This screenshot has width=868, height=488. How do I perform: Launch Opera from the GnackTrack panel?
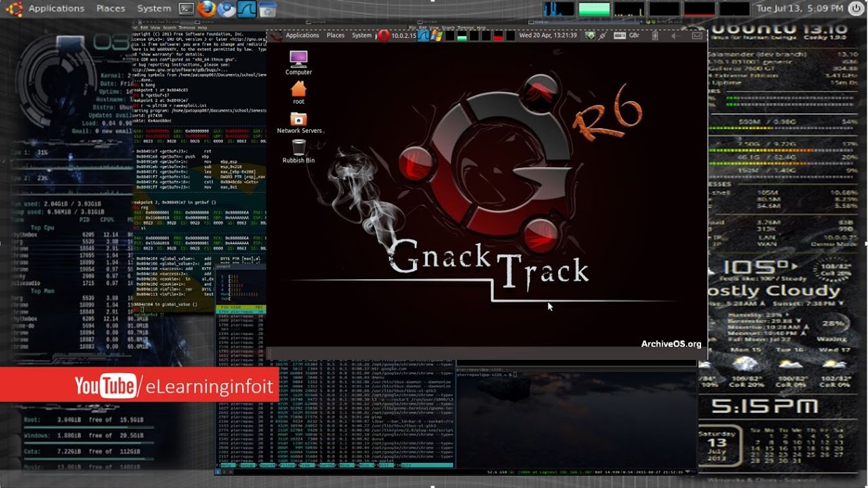click(383, 35)
